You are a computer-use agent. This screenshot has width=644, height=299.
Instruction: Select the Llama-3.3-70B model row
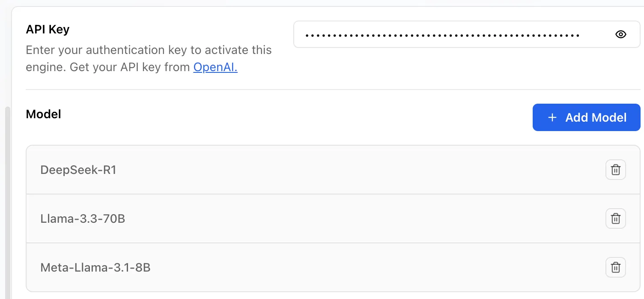click(x=333, y=218)
